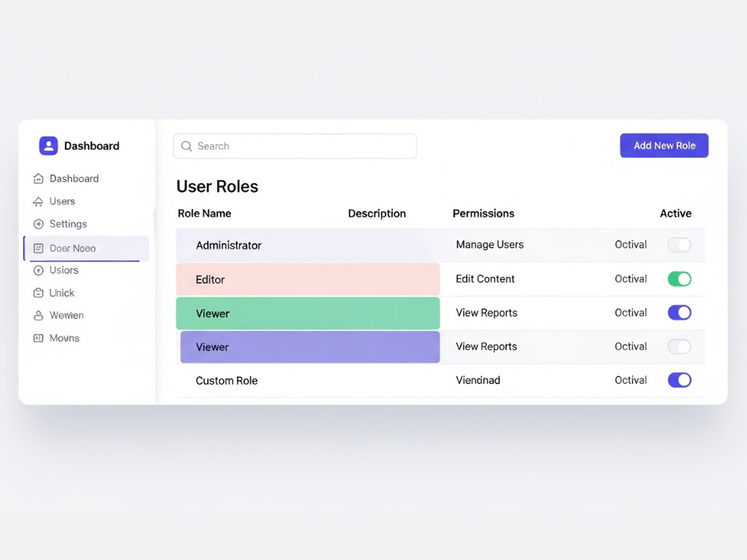Click Octival in the Custom Role row

[630, 380]
